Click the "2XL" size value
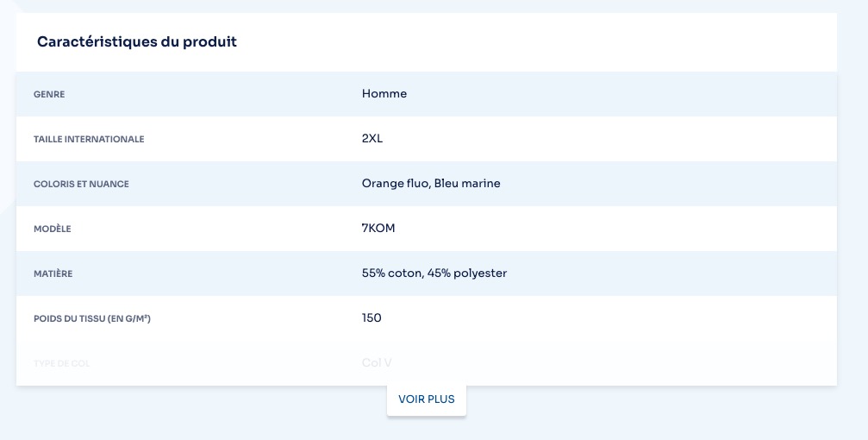This screenshot has width=868, height=440. point(372,138)
